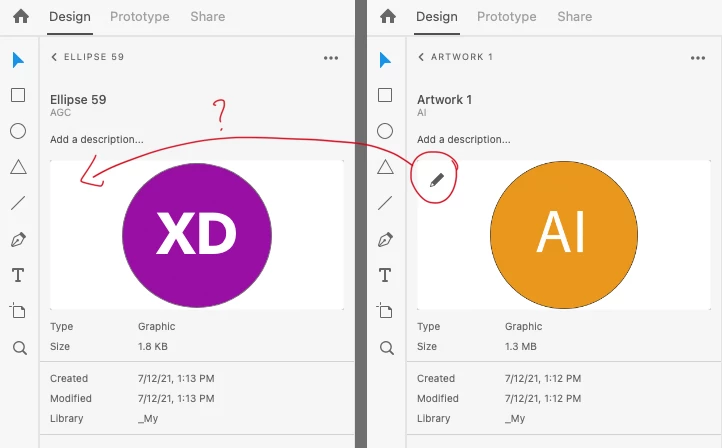Click Type value Graphic in left window
This screenshot has height=448, width=722.
click(157, 326)
